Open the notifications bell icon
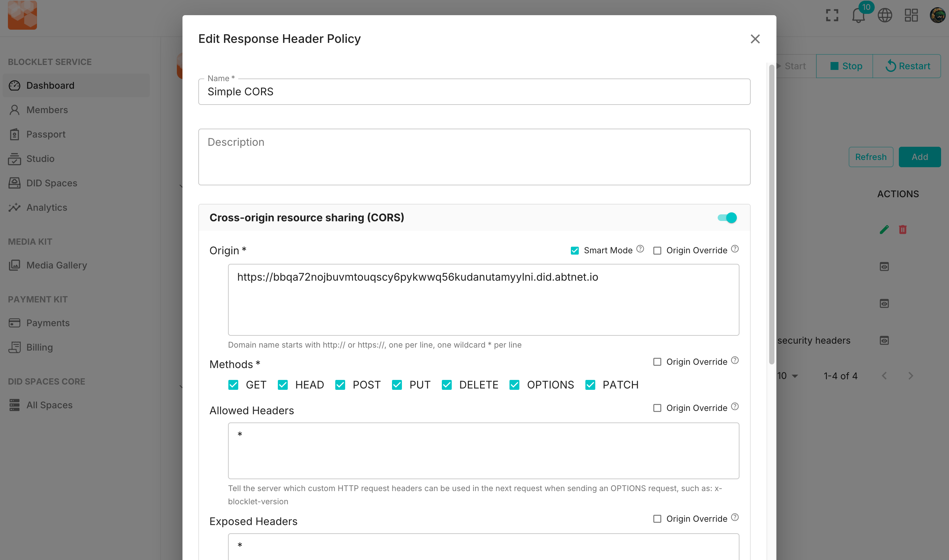This screenshot has height=560, width=949. point(858,16)
